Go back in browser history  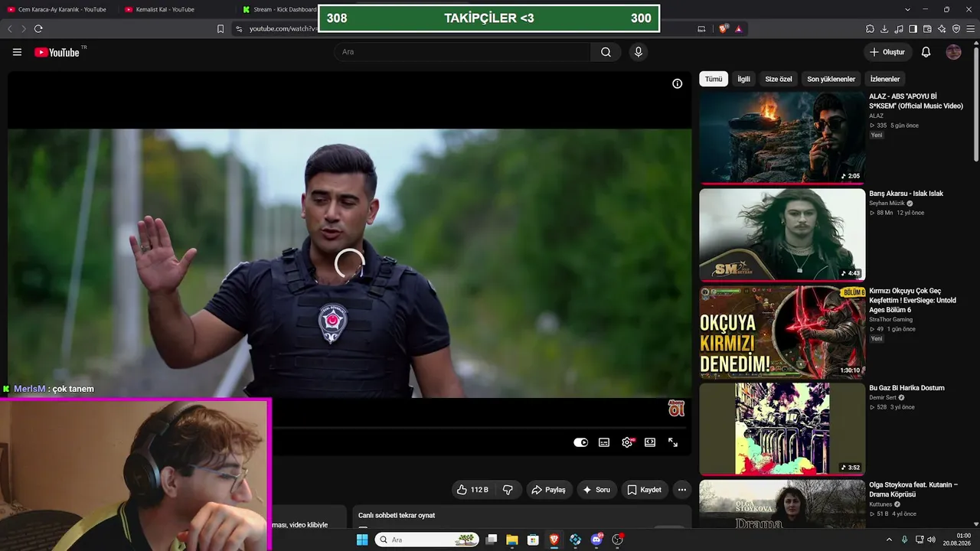10,29
